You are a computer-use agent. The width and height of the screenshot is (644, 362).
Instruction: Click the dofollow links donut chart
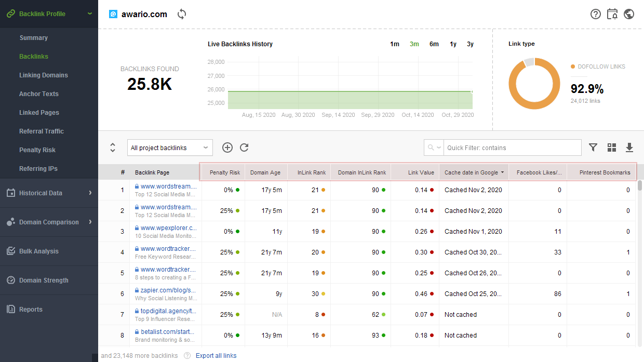[x=534, y=83]
